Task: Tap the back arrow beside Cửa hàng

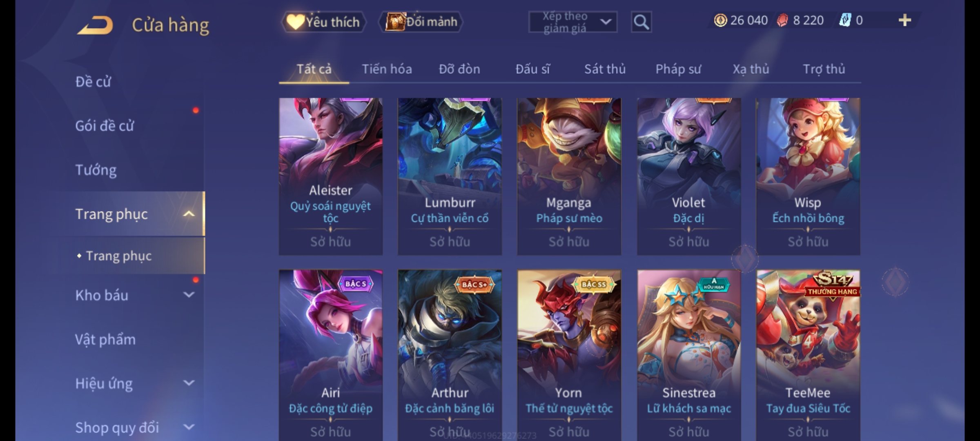Action: coord(95,25)
